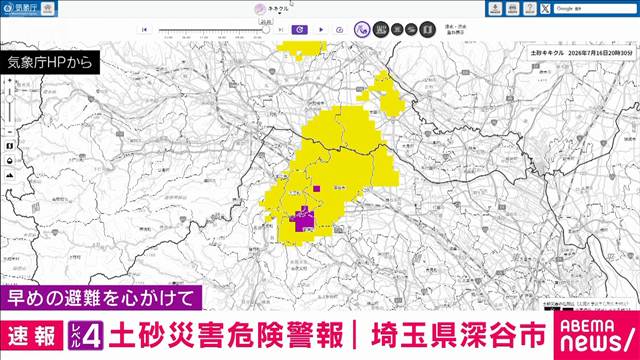Click the map zoom slider handle
The height and width of the screenshot is (360, 640).
(10, 99)
